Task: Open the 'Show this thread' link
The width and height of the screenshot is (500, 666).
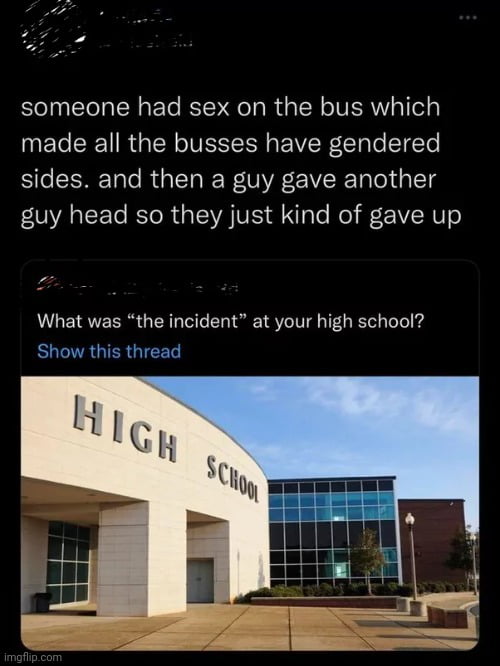Action: pos(109,351)
